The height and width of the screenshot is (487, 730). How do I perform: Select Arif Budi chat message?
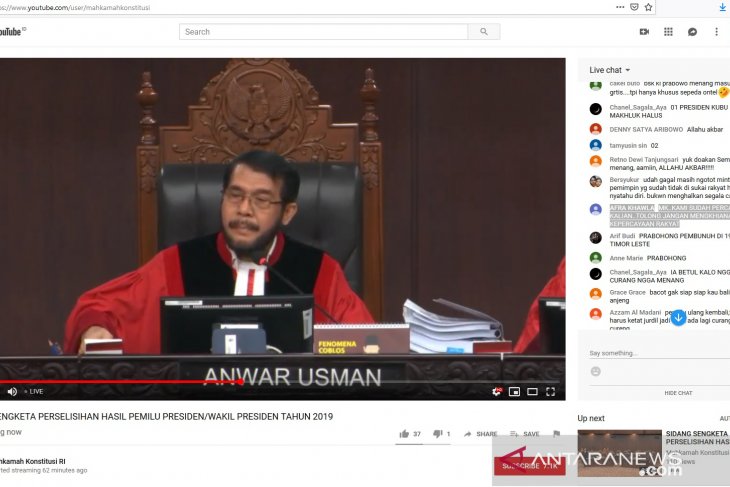659,240
